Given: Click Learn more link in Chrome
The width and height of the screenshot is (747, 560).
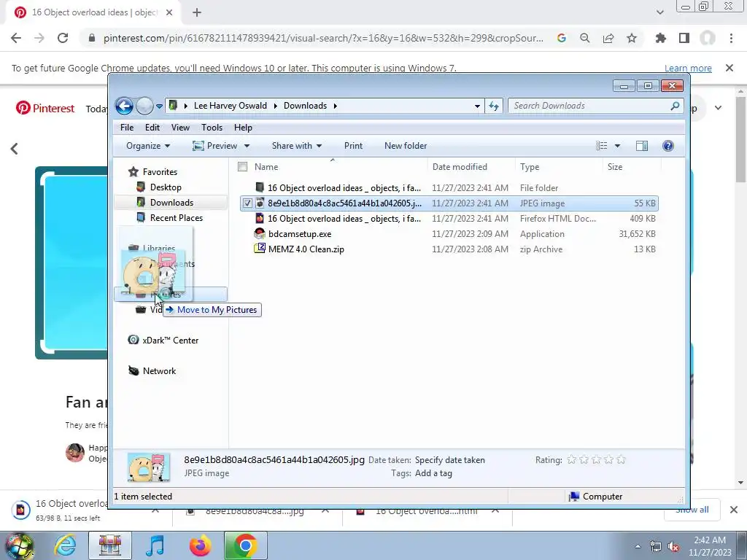Looking at the screenshot, I should (688, 68).
